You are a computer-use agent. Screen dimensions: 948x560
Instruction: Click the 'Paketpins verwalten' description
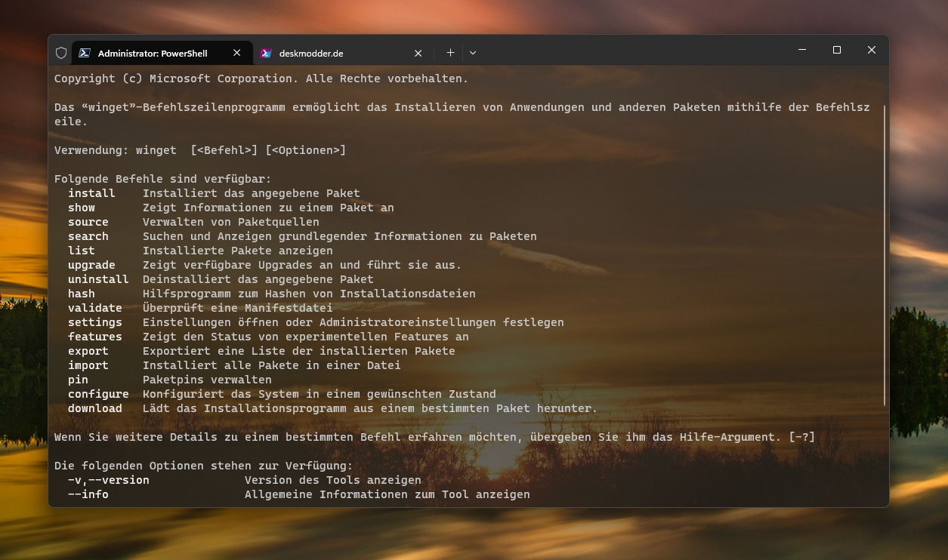pyautogui.click(x=207, y=380)
